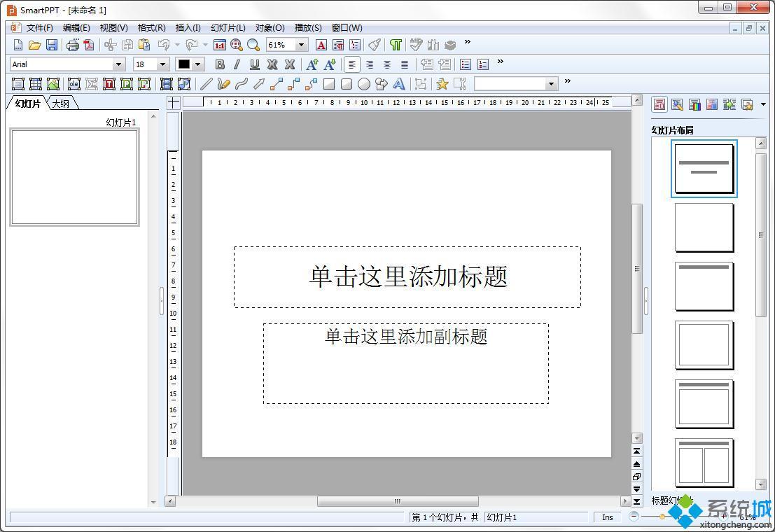Screen dimensions: 775x532
Task: Open the font name dropdown Arial
Action: (x=118, y=64)
